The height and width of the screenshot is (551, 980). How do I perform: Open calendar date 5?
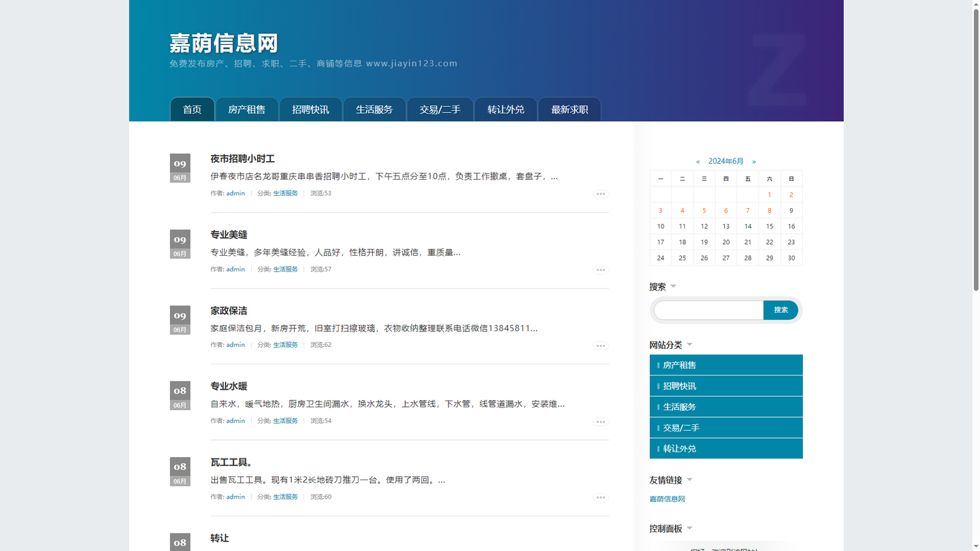pyautogui.click(x=704, y=211)
